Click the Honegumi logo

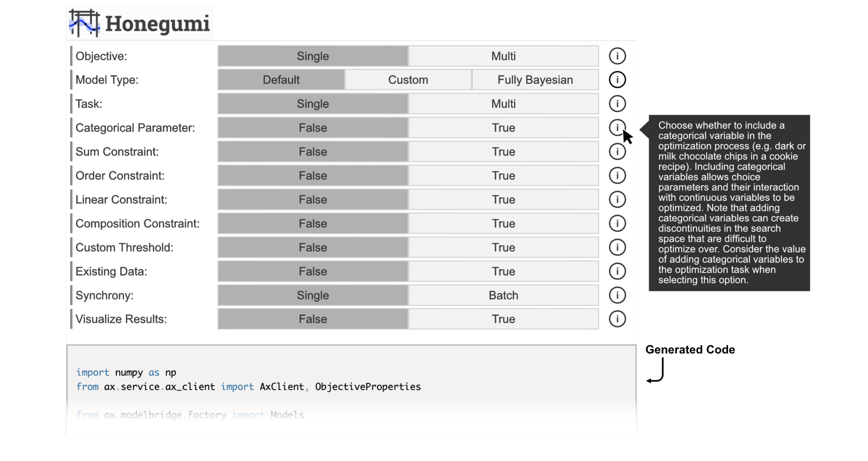tap(139, 23)
